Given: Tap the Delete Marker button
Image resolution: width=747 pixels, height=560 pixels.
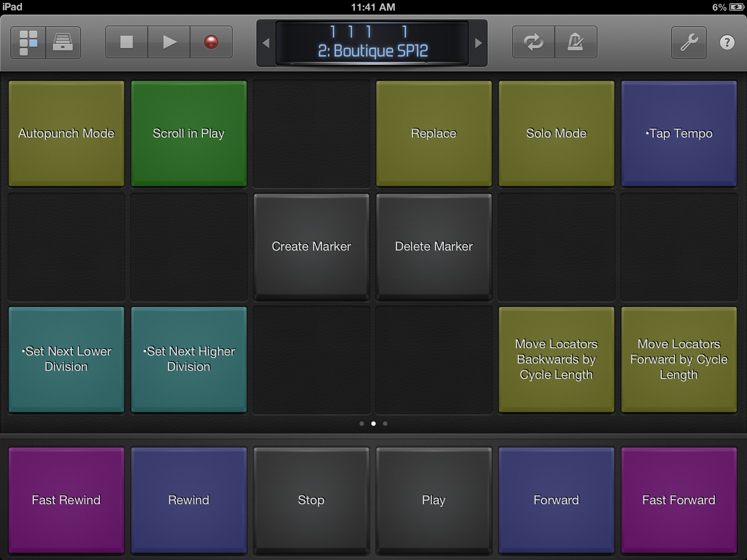Looking at the screenshot, I should tap(434, 246).
